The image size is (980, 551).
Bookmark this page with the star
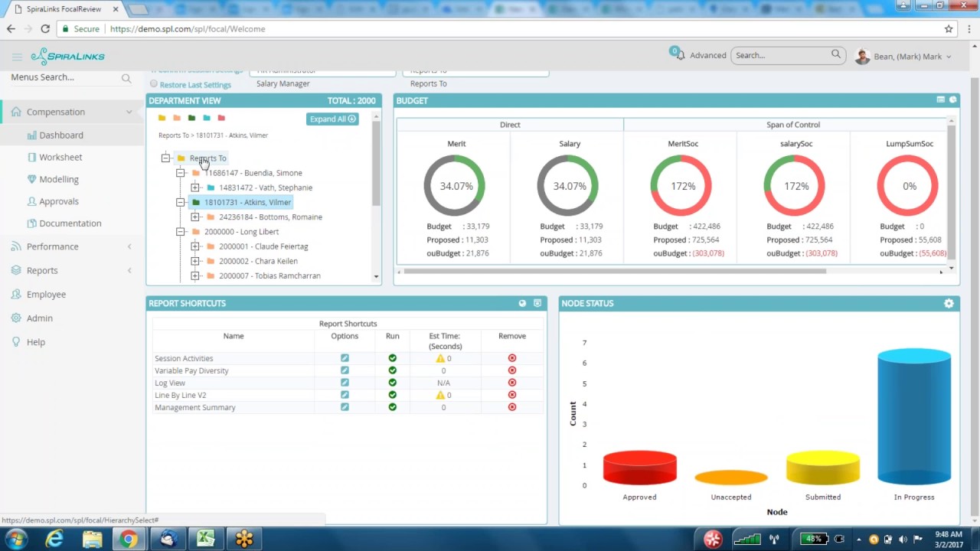tap(949, 29)
